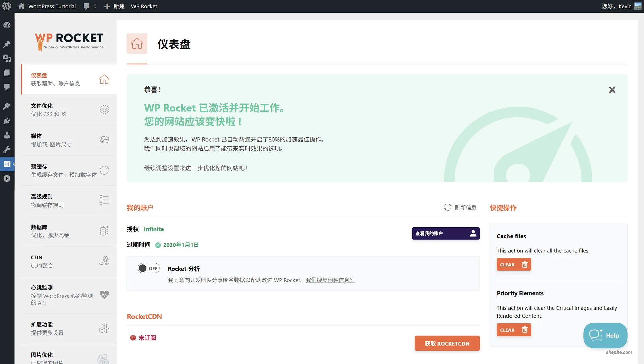This screenshot has width=644, height=364.
Task: Open the Pages icon in admin sidebar
Action: point(7,73)
